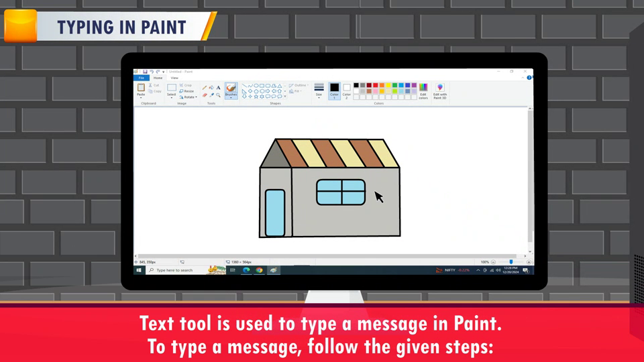Pick the Eraser tool
The width and height of the screenshot is (644, 362).
(x=205, y=95)
